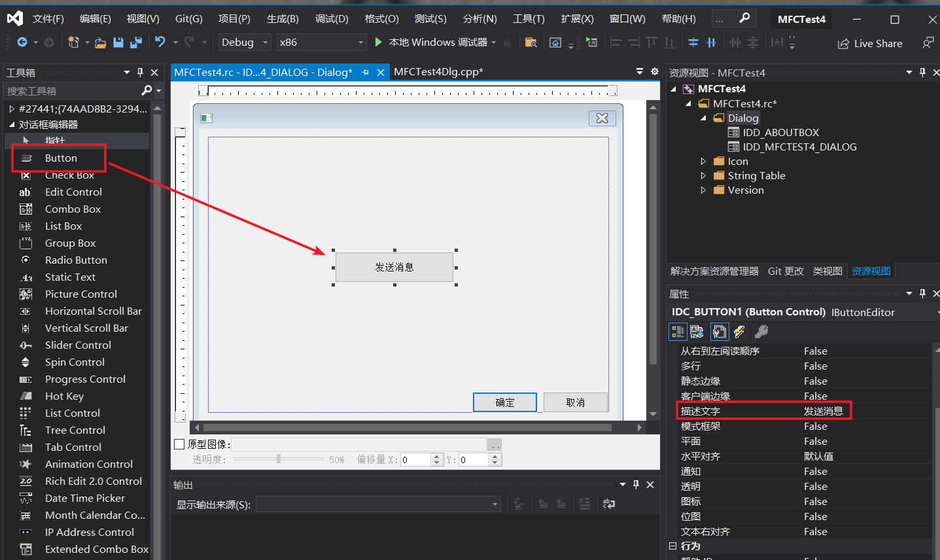940x560 pixels.
Task: Click the offset Y stepper arrows
Action: pyautogui.click(x=495, y=460)
